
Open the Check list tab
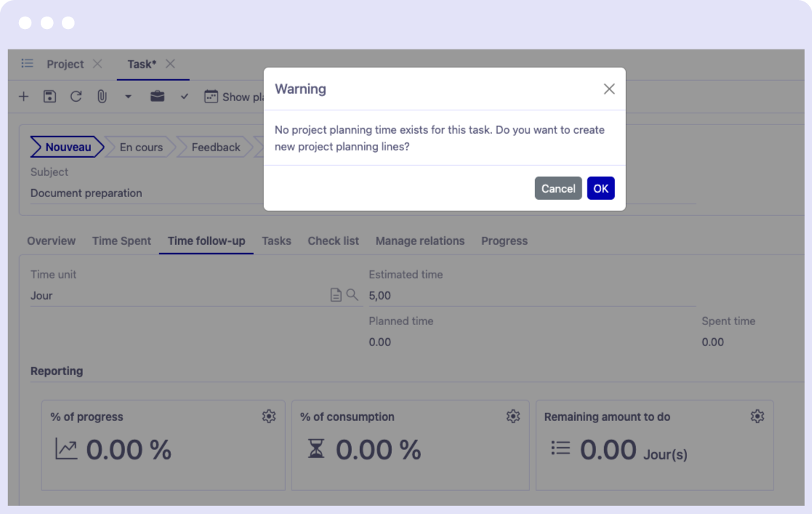[x=333, y=241]
